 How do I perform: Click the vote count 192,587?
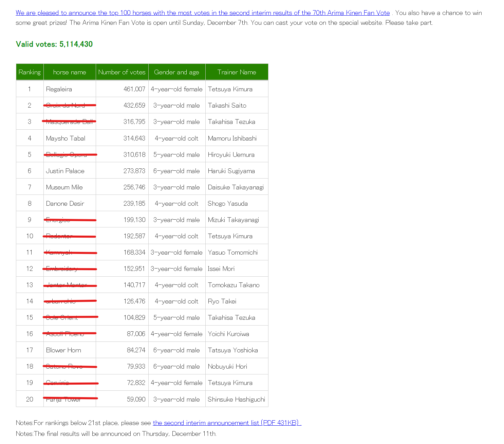click(134, 236)
